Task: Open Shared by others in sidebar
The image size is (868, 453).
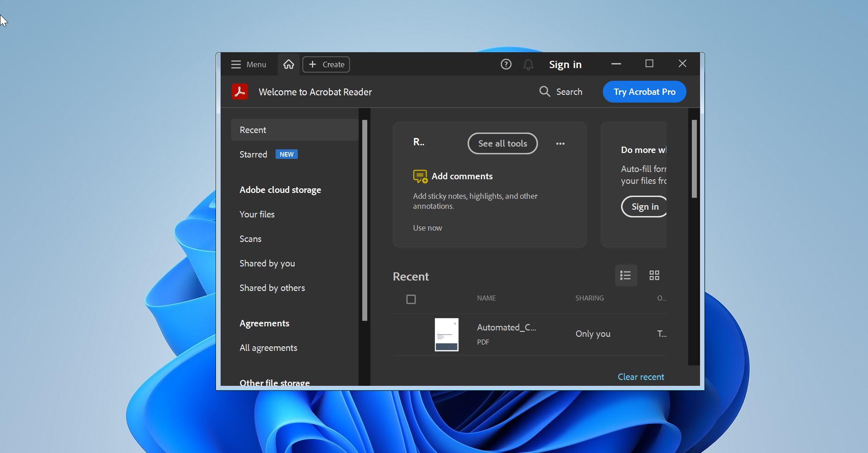Action: tap(272, 287)
